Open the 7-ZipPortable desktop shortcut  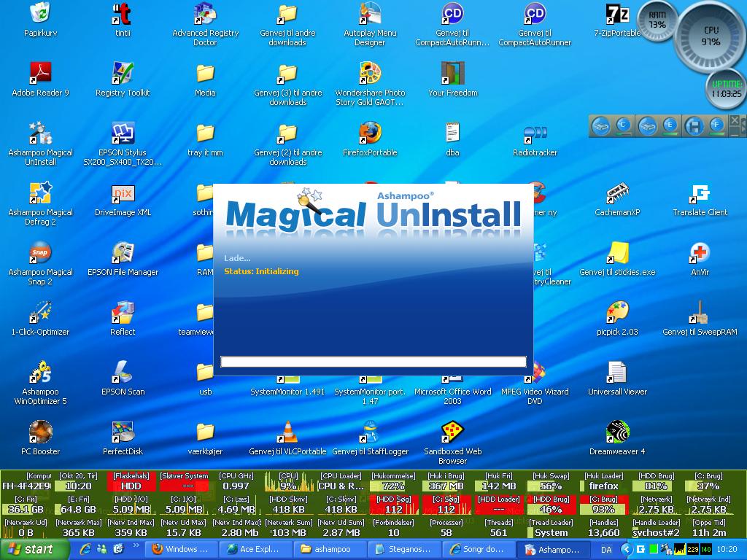coord(617,14)
